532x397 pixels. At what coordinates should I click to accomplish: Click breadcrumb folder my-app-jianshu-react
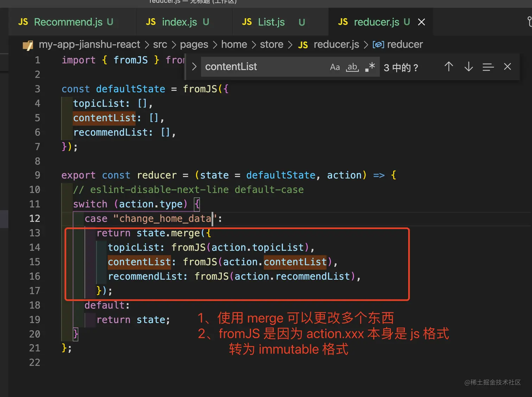click(89, 44)
